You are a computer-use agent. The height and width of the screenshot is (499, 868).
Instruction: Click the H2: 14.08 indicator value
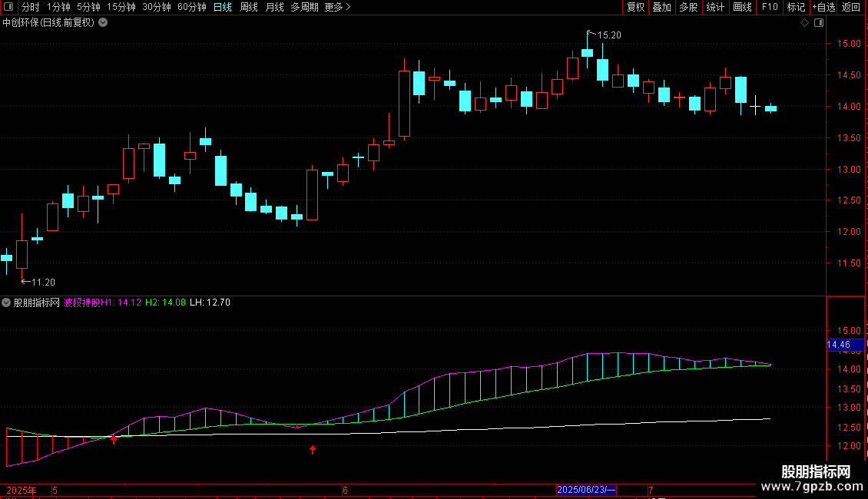[x=165, y=302]
